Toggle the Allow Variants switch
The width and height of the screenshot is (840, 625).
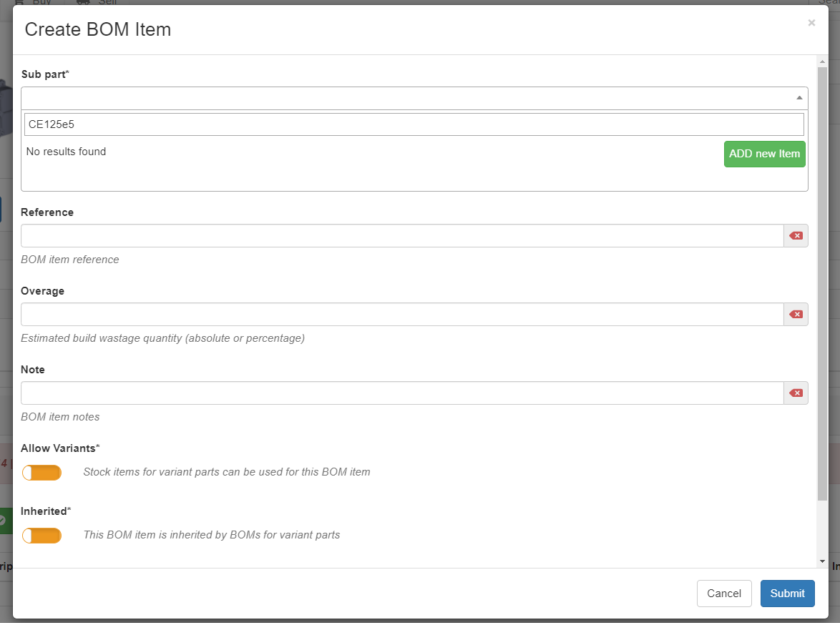(41, 472)
